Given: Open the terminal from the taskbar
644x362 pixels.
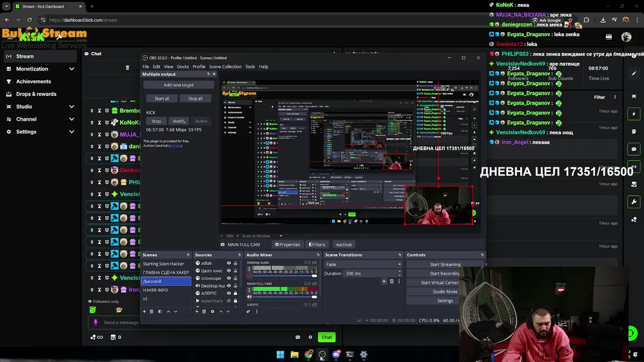Looking at the screenshot, I should point(350,354).
